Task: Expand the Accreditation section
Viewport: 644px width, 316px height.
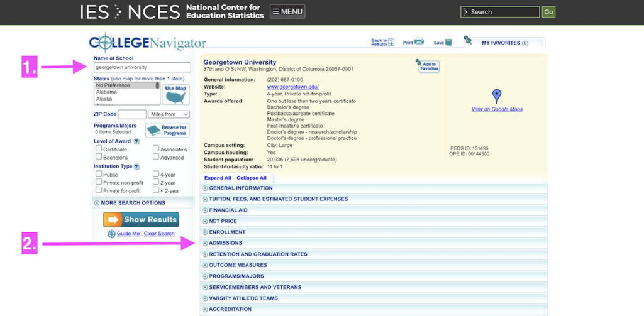Action: [x=374, y=310]
